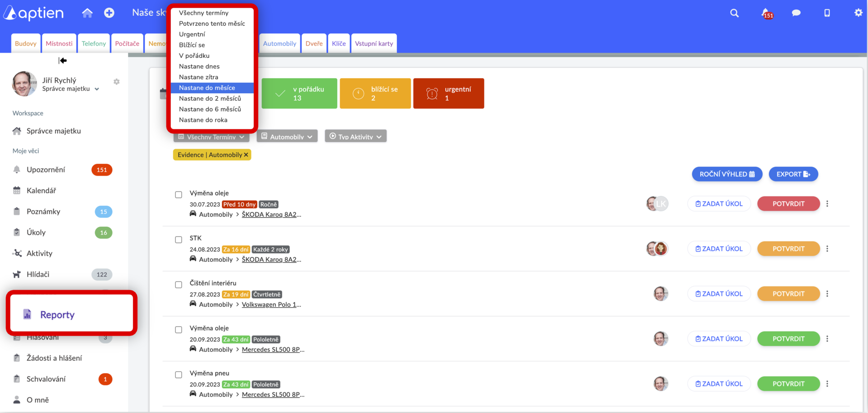
Task: Open the chat messages bubble icon
Action: (x=796, y=13)
